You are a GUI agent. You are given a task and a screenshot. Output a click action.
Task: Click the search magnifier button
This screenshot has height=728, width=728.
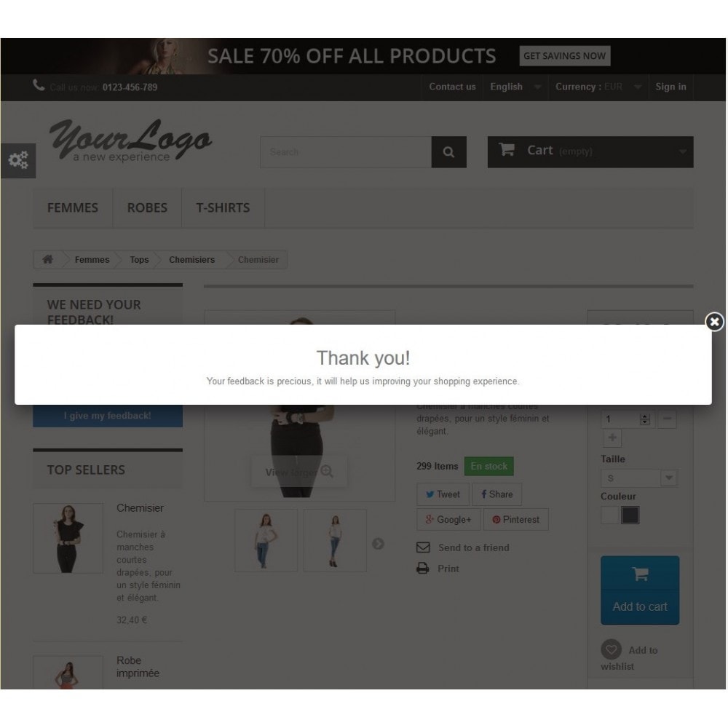coord(448,152)
